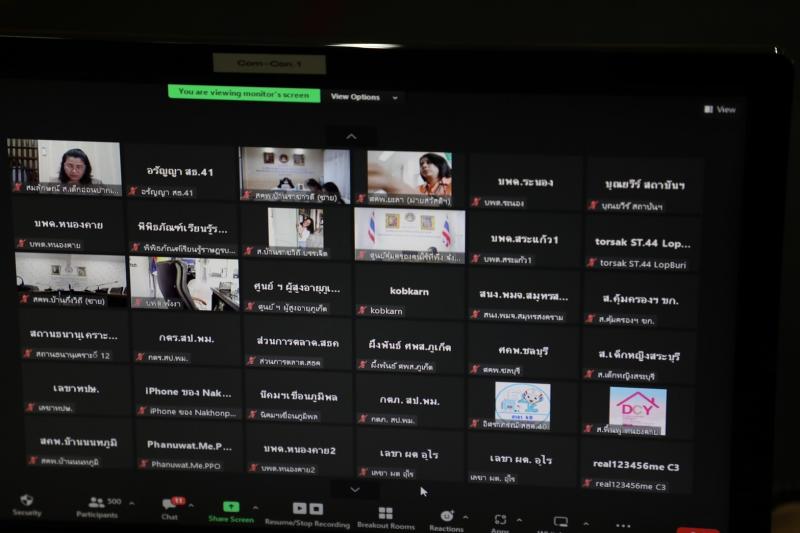Open the Participants panel
This screenshot has width=800, height=533.
pos(96,507)
